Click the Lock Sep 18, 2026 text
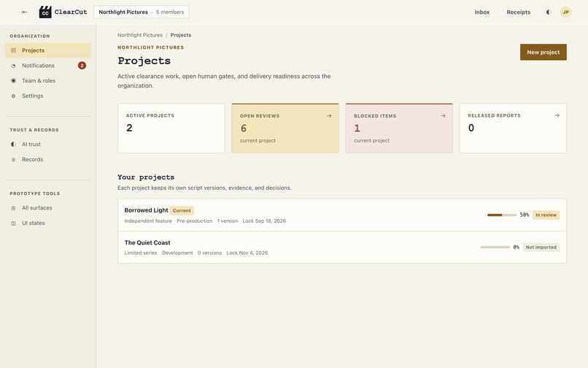The image size is (588, 368). point(264,221)
